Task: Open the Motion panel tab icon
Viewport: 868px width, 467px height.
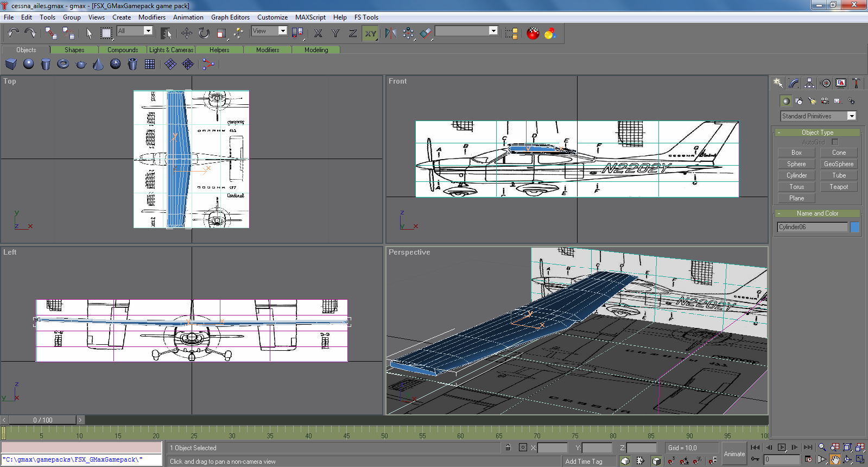Action: 825,83
